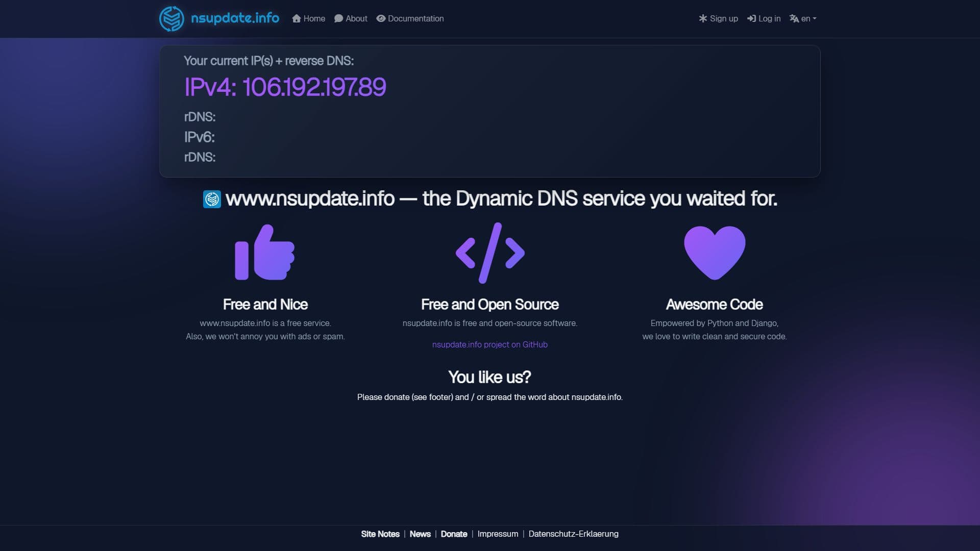Open the Datenschutz-Erklaerung footer link
980x551 pixels.
[x=573, y=534]
